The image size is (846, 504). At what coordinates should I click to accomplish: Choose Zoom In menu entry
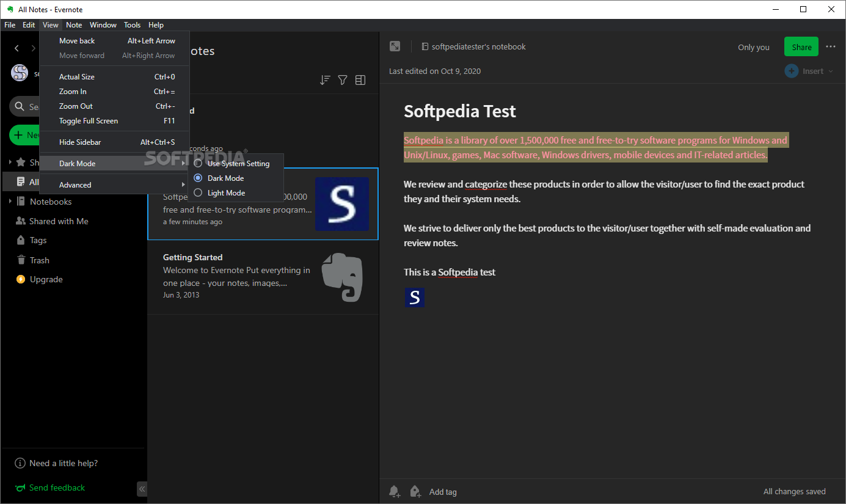coord(114,92)
